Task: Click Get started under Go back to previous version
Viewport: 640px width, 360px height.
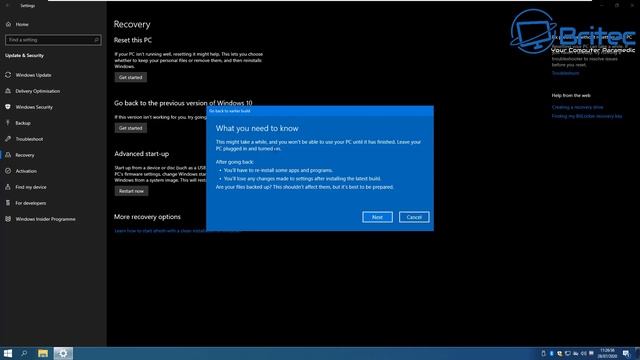Action: 131,128
